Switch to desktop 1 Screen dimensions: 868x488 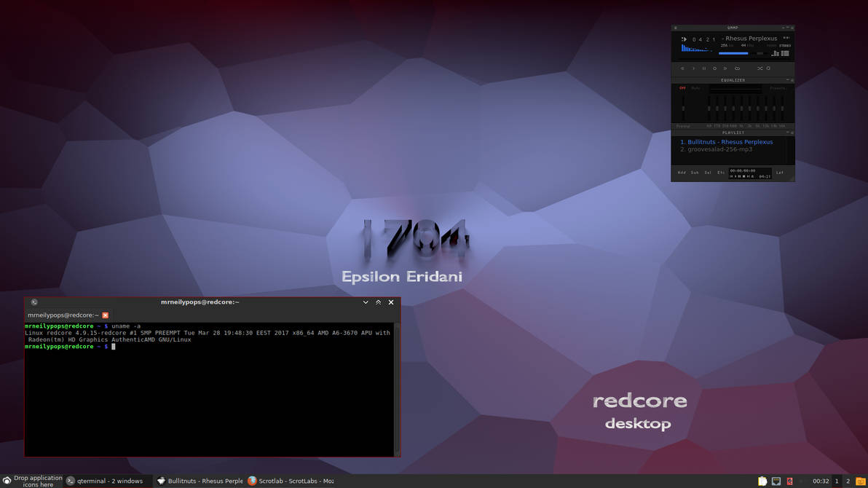pyautogui.click(x=837, y=481)
